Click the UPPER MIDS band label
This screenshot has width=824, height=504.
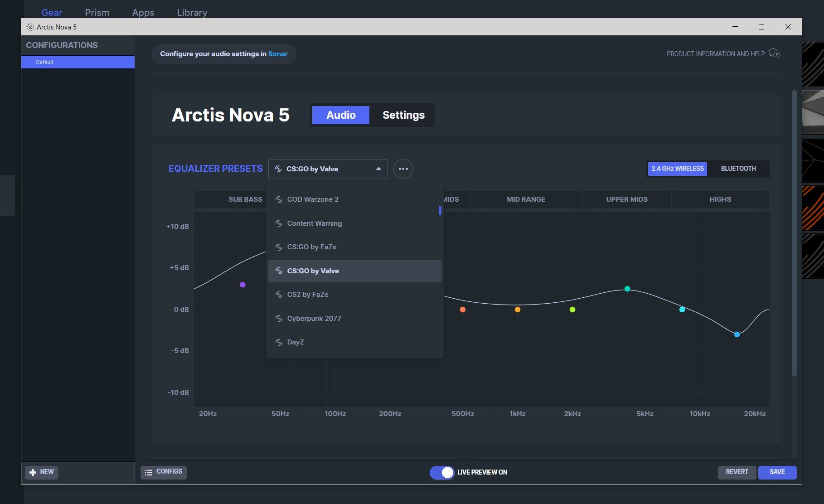[x=627, y=199]
